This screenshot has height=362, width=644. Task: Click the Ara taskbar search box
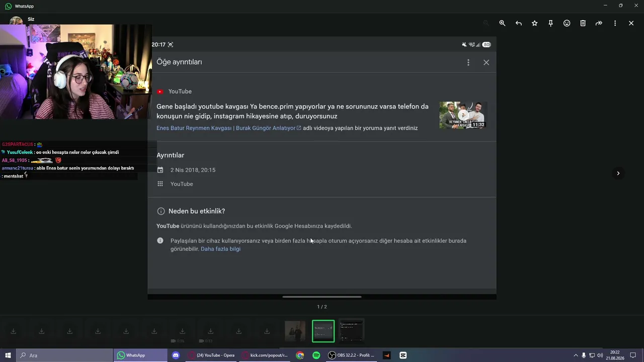click(64, 355)
